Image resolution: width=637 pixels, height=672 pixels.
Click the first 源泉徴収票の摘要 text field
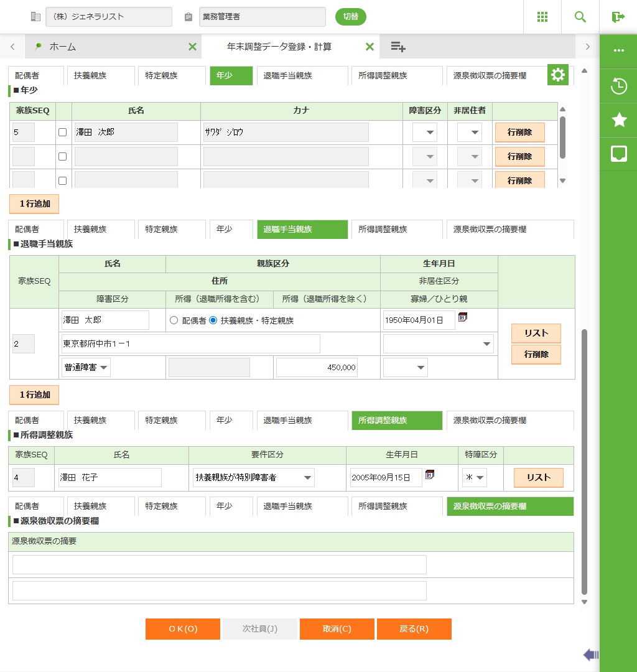tap(219, 565)
